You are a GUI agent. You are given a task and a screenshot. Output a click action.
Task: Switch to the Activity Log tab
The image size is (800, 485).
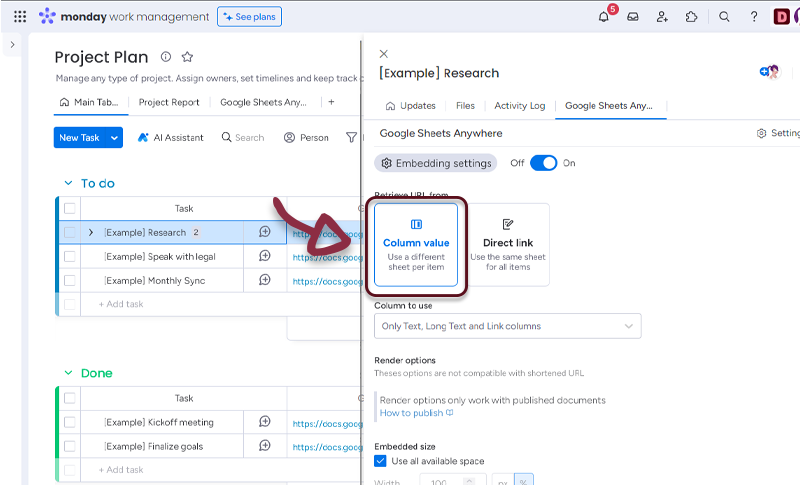tap(519, 106)
